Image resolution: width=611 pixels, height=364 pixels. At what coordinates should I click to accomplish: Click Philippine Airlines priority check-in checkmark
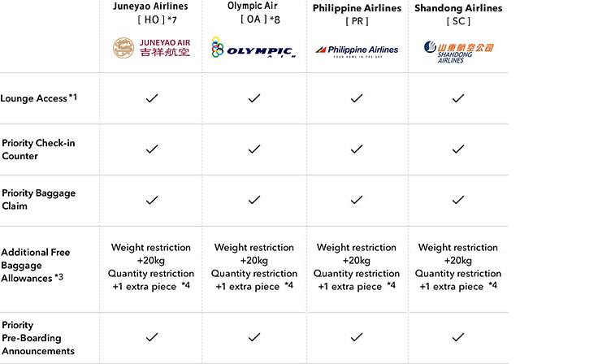[x=357, y=149]
